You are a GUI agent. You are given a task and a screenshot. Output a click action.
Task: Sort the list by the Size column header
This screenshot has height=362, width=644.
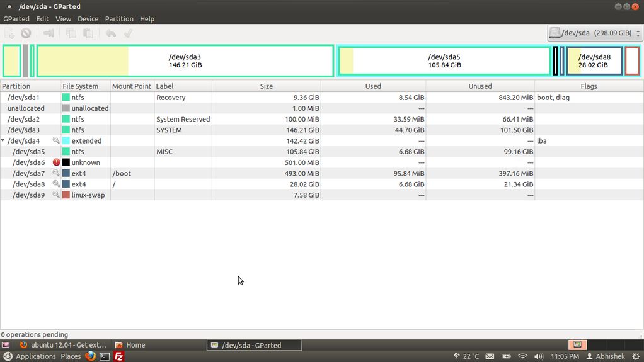[x=266, y=86]
